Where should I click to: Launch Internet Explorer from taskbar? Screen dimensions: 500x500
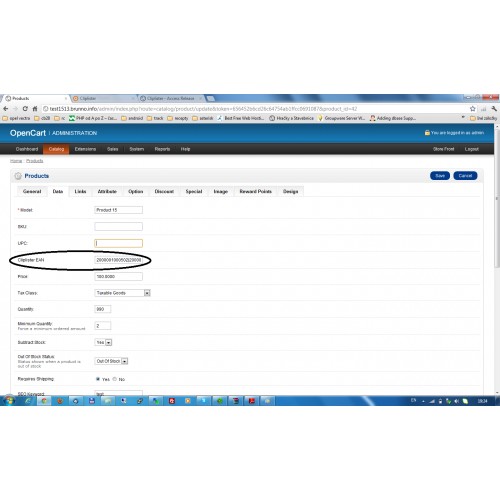coord(28,401)
